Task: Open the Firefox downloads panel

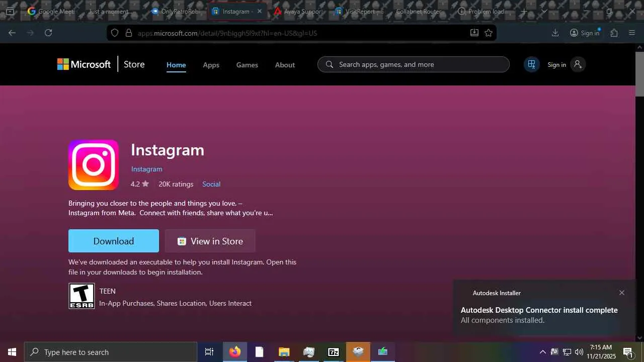Action: [x=555, y=33]
